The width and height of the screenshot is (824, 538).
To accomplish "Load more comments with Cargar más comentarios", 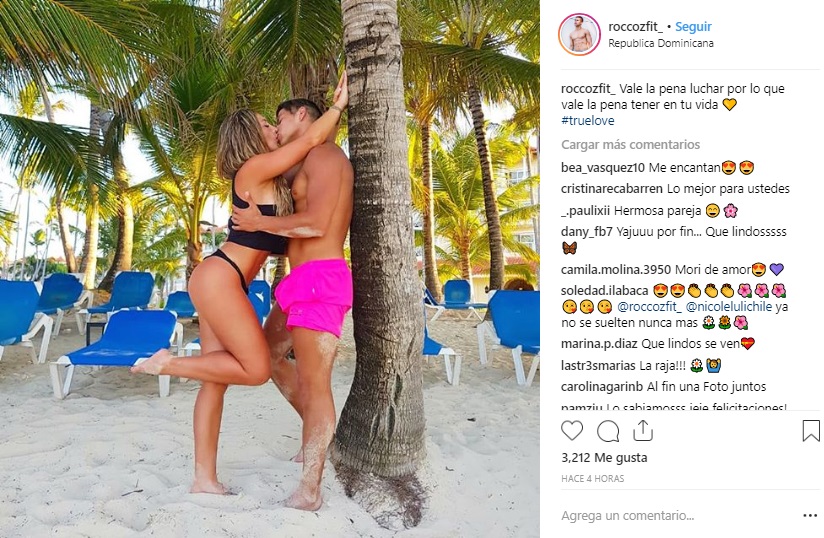I will pos(631,144).
